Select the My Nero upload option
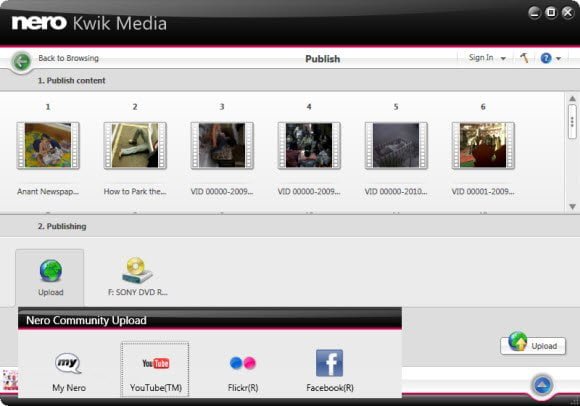This screenshot has width=580, height=406. click(69, 371)
